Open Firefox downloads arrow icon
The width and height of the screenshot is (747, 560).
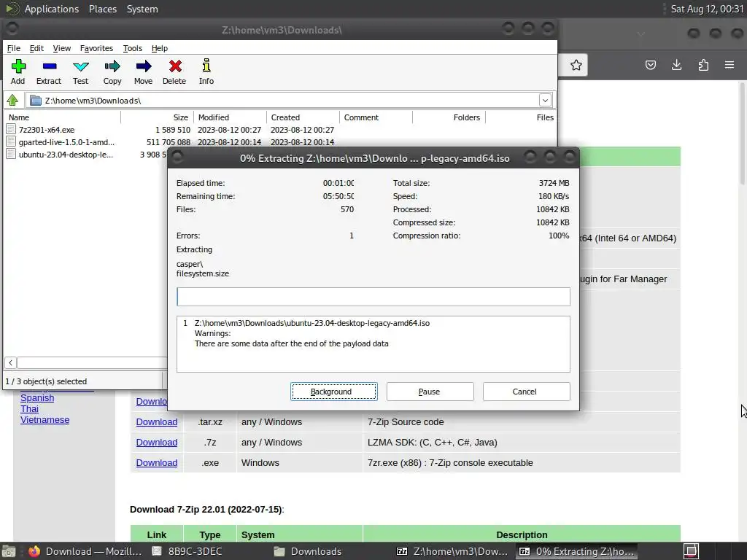point(676,65)
